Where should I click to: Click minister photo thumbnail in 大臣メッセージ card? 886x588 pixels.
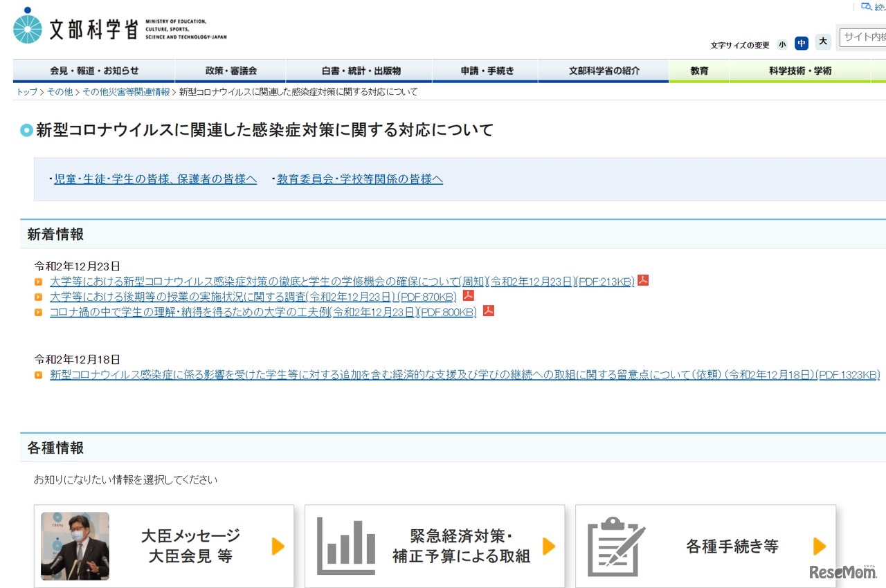[x=75, y=546]
